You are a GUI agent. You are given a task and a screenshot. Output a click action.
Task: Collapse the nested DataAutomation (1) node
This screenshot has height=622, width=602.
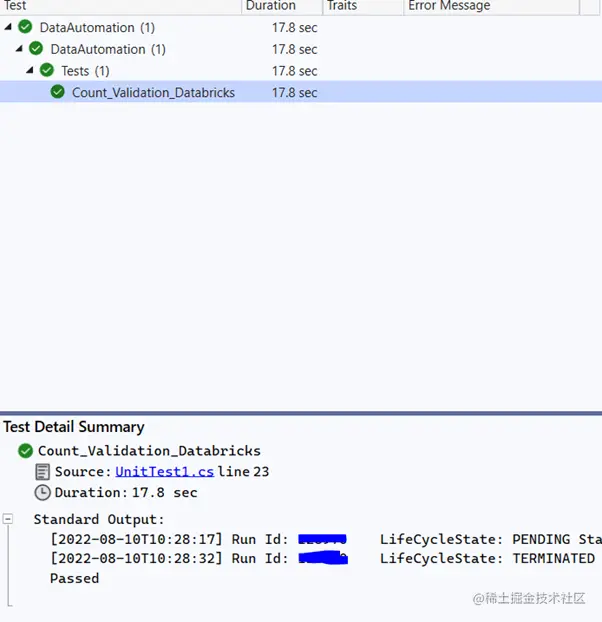click(19, 49)
